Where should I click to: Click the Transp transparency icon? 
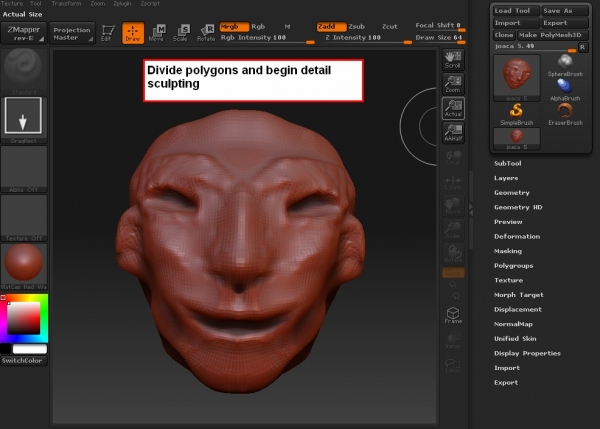point(453,340)
